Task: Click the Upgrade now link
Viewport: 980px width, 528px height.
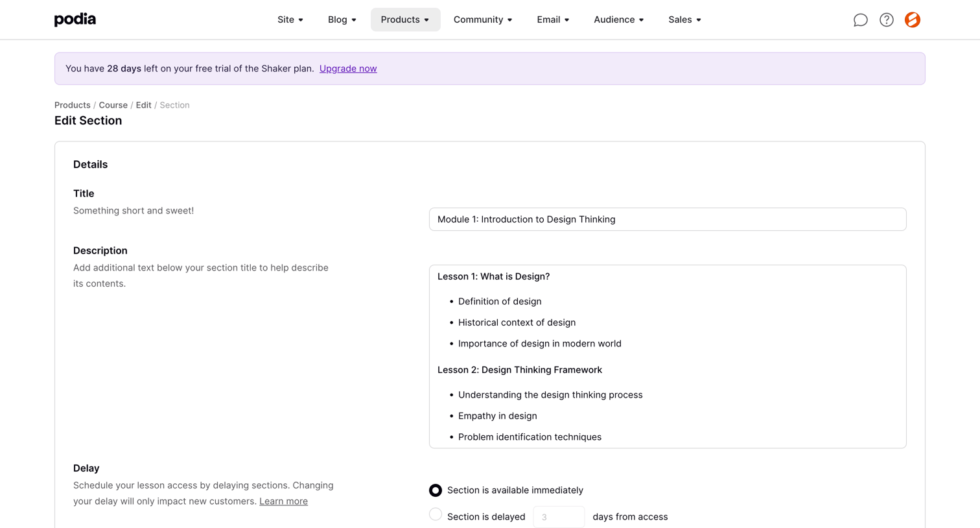Action: tap(348, 69)
